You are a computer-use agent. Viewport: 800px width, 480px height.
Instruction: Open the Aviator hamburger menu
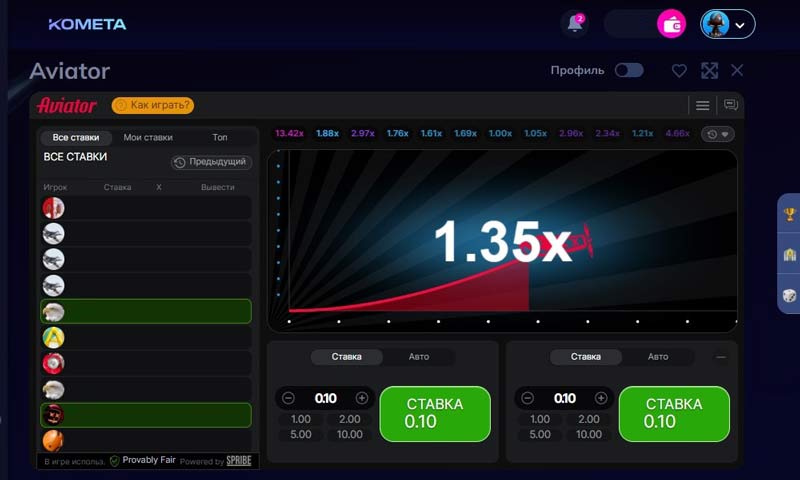(x=702, y=105)
